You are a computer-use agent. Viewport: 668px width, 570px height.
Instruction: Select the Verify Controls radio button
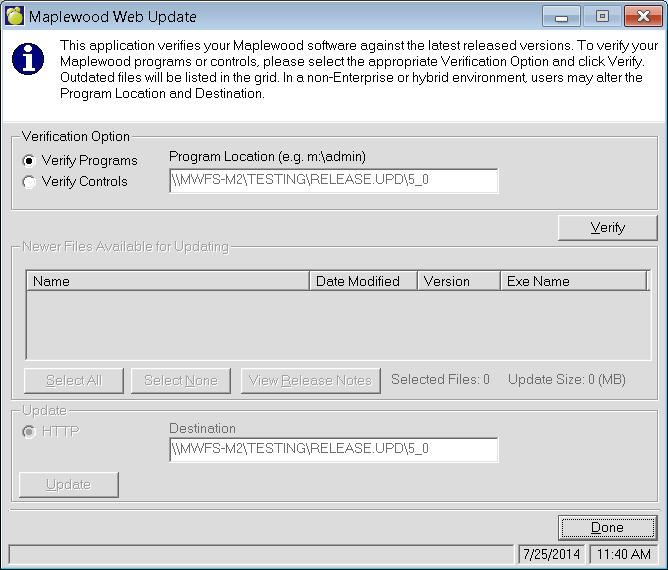click(30, 182)
